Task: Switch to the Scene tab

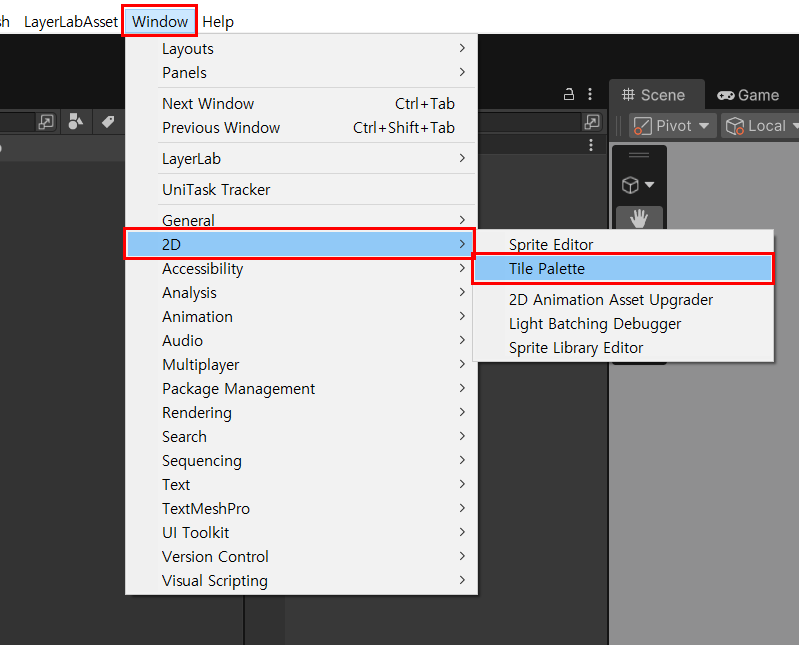Action: pos(656,95)
